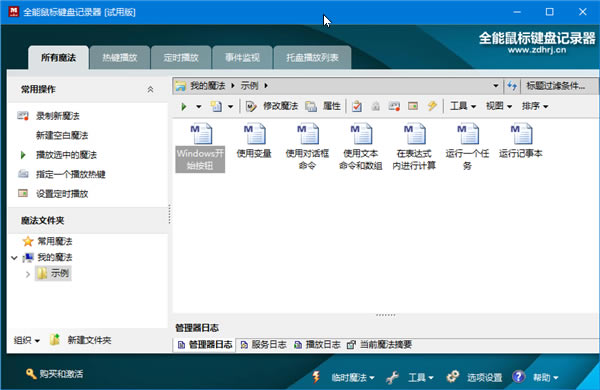600x390 pixels.
Task: Collapse the 常用操作 panel chevron
Action: (x=150, y=90)
